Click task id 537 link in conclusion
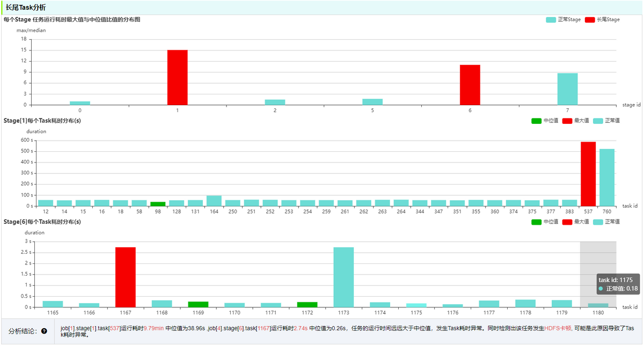This screenshot has height=346, width=644. [x=115, y=328]
